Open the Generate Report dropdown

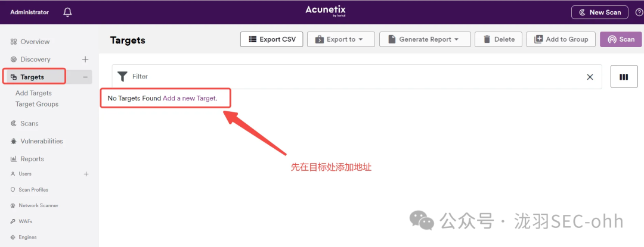425,39
